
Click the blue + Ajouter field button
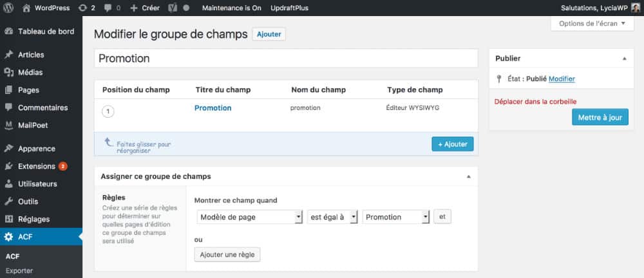point(452,144)
